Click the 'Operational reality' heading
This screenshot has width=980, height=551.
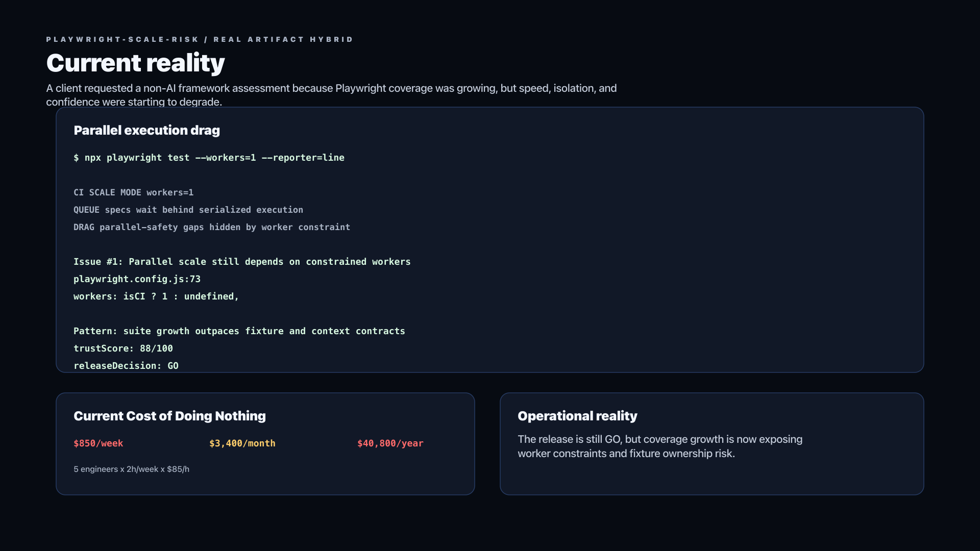(577, 416)
